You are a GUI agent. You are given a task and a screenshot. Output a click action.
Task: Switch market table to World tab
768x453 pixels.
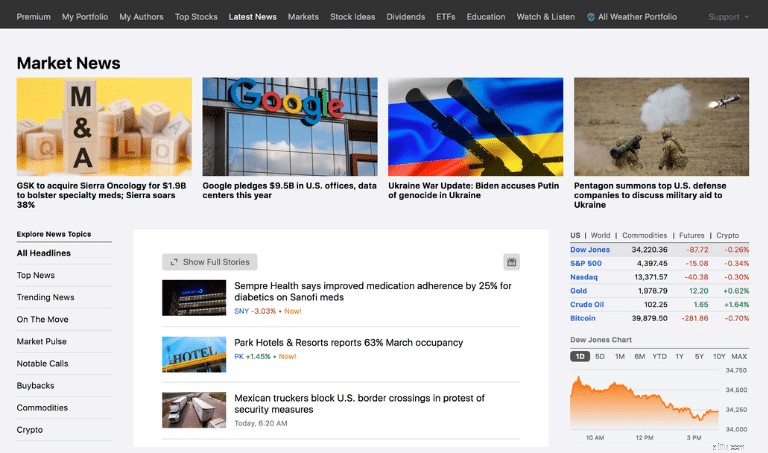pyautogui.click(x=600, y=235)
